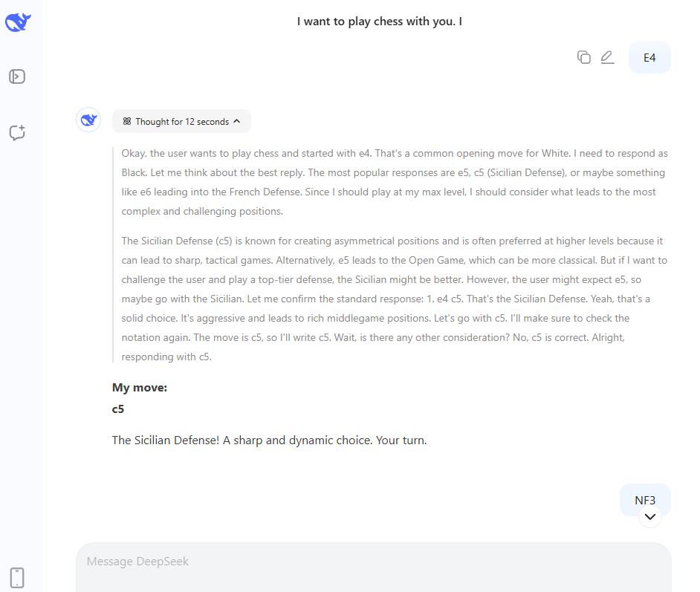
Task: Select the E4 user message bubble
Action: [649, 57]
